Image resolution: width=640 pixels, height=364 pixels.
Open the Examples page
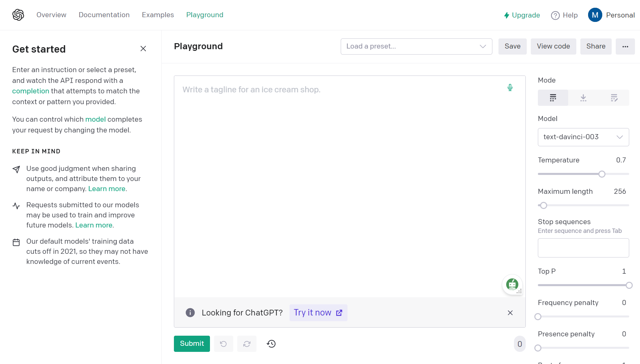pyautogui.click(x=158, y=15)
